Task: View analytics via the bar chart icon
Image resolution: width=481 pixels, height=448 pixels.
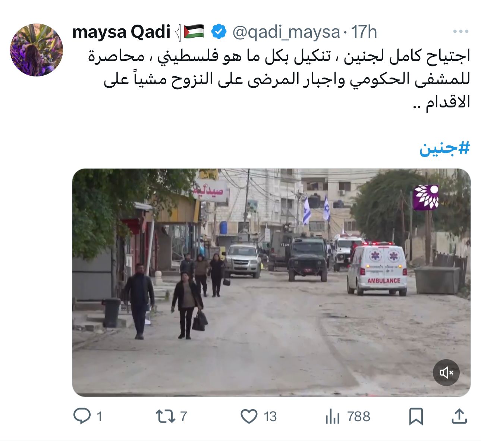Action: click(x=332, y=416)
